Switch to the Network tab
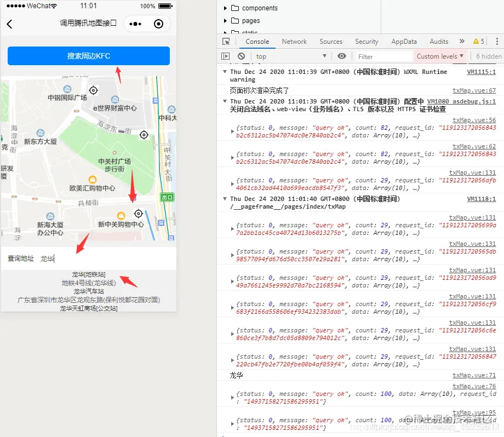Image resolution: width=504 pixels, height=437 pixels. (x=294, y=42)
